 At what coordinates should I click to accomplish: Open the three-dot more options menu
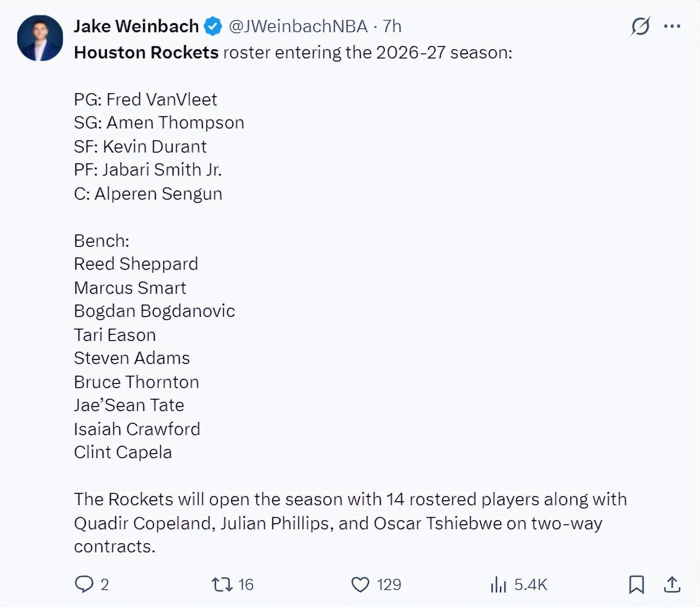672,26
